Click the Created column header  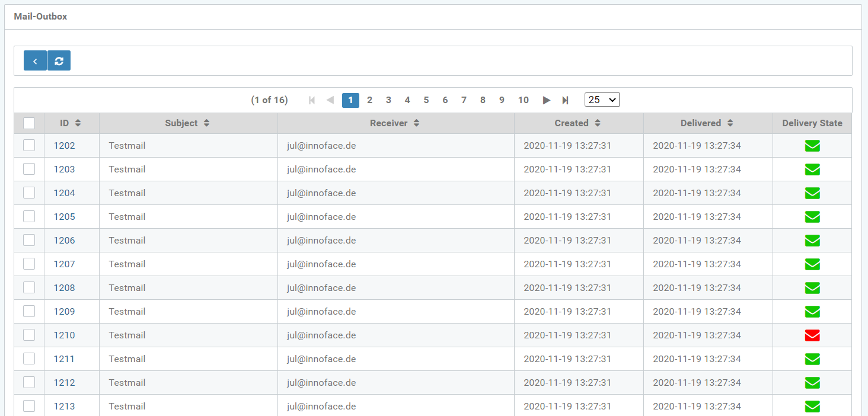click(572, 123)
